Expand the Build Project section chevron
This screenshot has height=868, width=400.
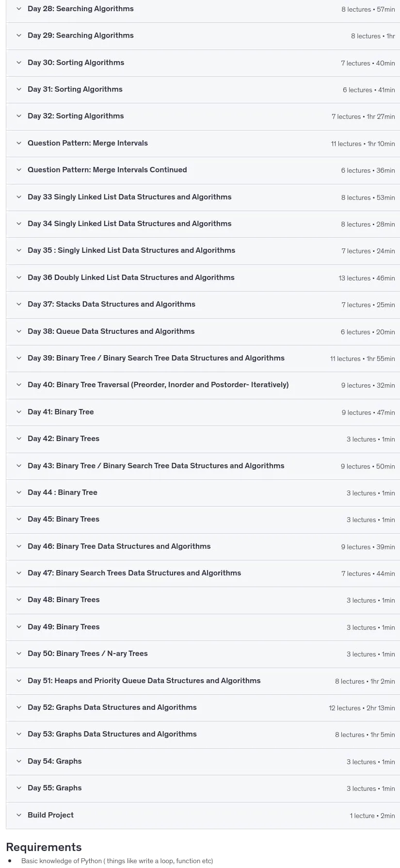[19, 815]
